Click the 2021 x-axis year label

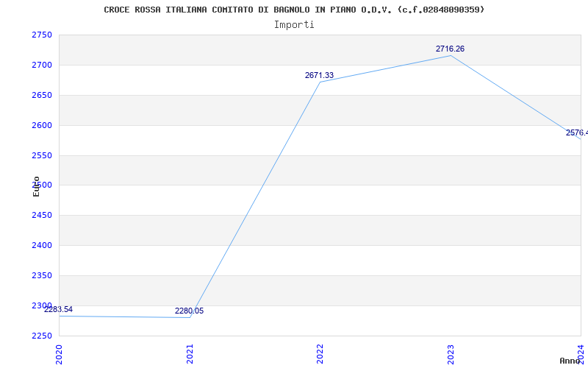point(190,354)
